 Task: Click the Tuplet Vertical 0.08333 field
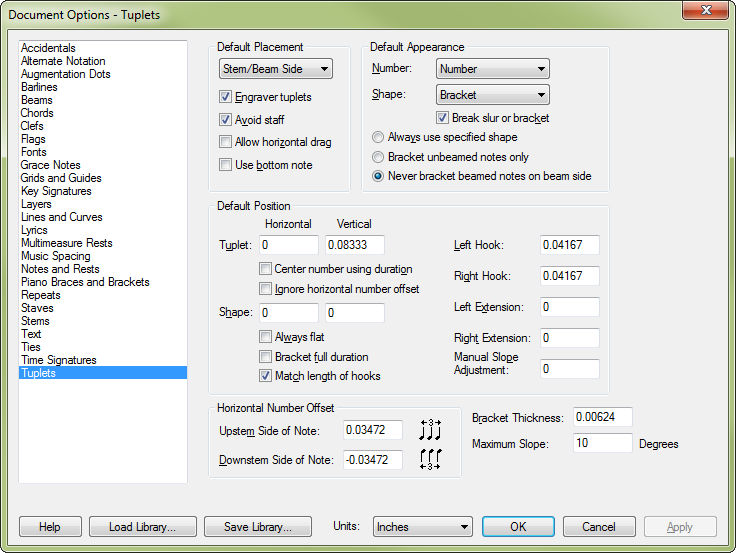pyautogui.click(x=355, y=245)
